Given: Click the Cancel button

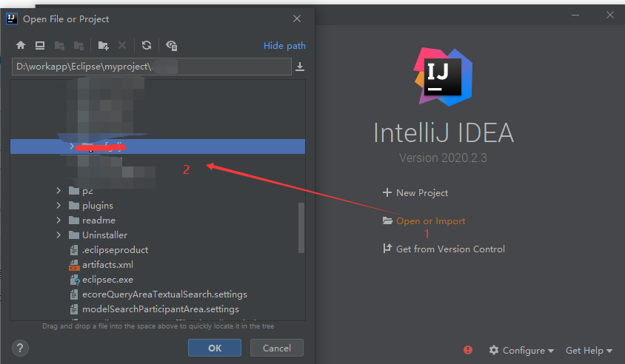Looking at the screenshot, I should click(x=277, y=348).
